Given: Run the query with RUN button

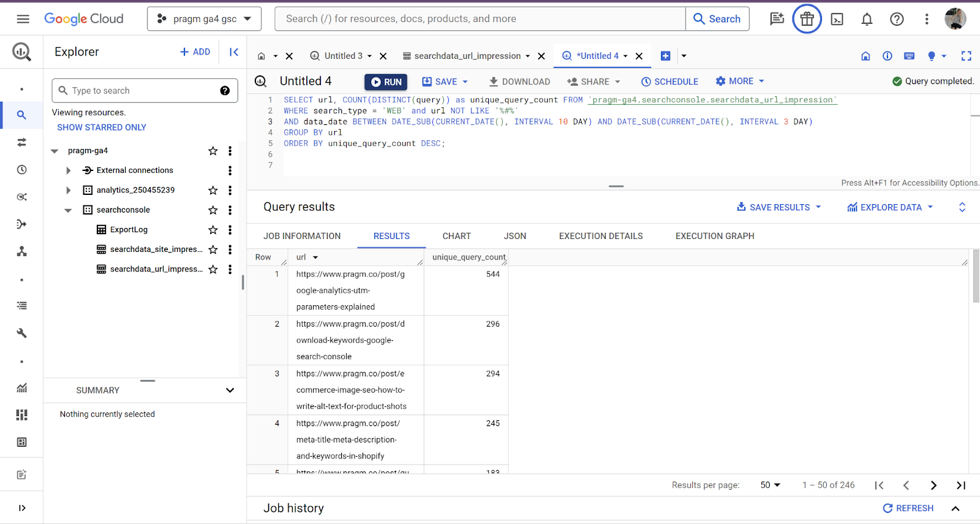Looking at the screenshot, I should coord(386,82).
